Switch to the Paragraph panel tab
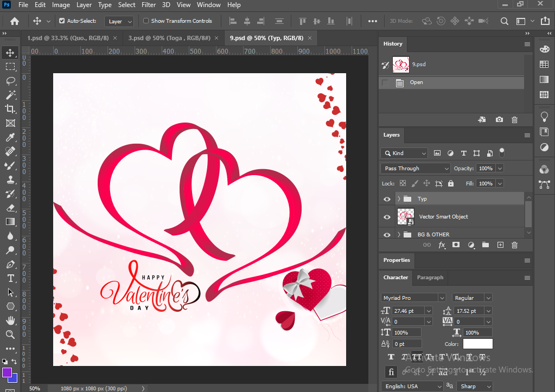Screen dimensions: 555x392 tap(430, 278)
